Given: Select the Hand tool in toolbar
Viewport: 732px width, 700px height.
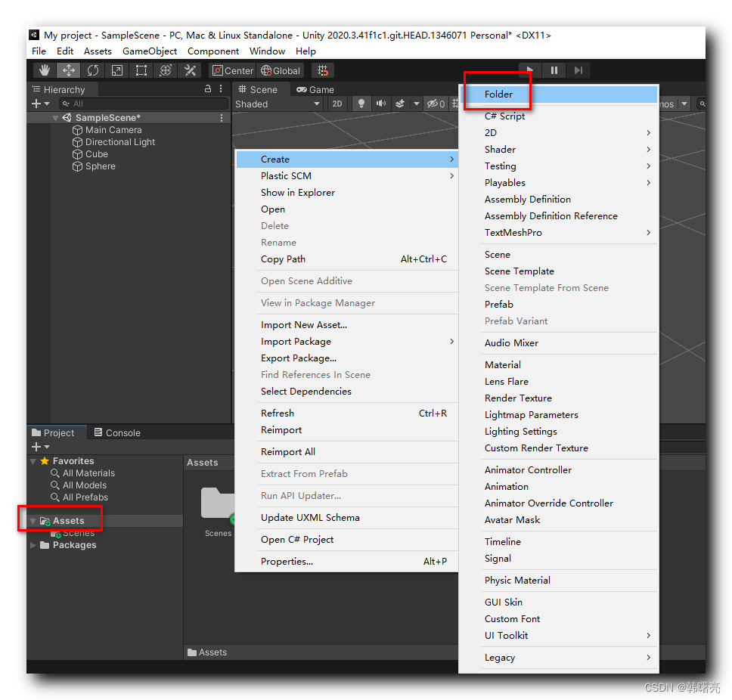Looking at the screenshot, I should (45, 70).
